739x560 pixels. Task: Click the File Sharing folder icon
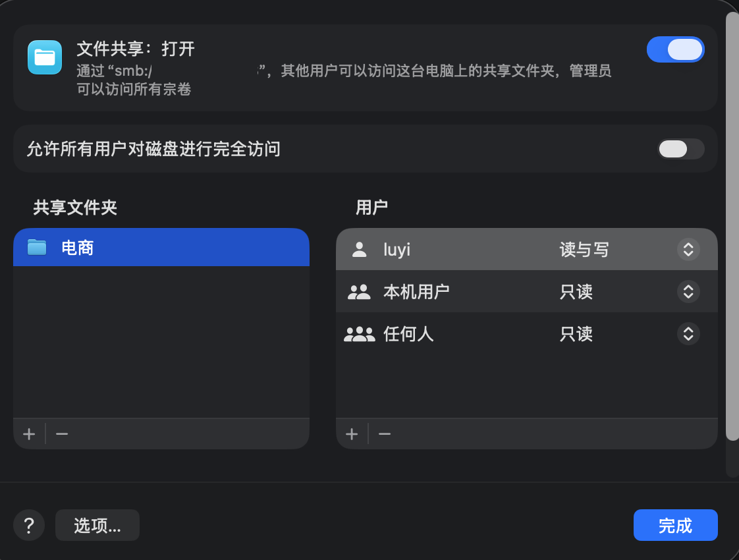coord(45,57)
